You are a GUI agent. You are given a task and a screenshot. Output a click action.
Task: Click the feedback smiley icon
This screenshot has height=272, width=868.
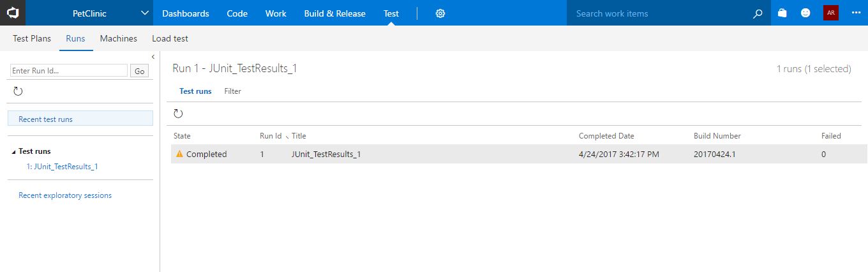pos(805,13)
